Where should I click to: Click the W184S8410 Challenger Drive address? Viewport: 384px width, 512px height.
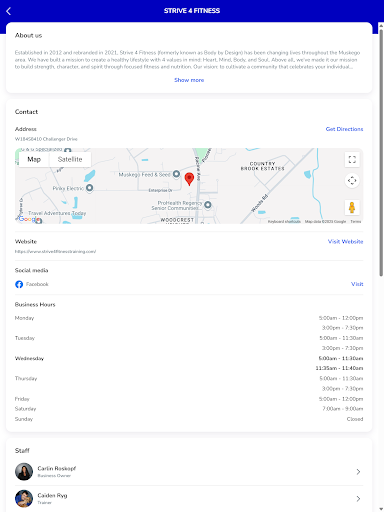(x=46, y=139)
